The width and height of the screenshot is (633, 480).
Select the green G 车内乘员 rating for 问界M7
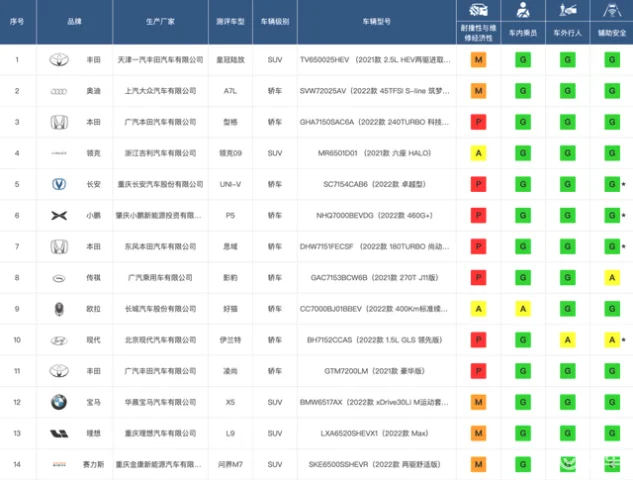pyautogui.click(x=523, y=464)
